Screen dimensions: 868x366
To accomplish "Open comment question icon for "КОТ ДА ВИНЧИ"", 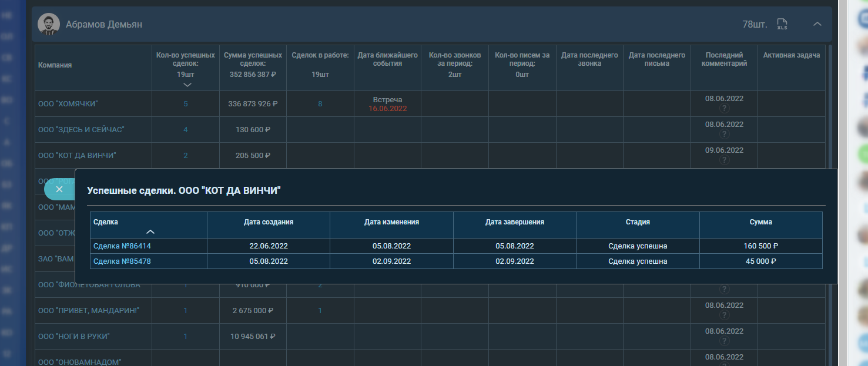I will [724, 160].
